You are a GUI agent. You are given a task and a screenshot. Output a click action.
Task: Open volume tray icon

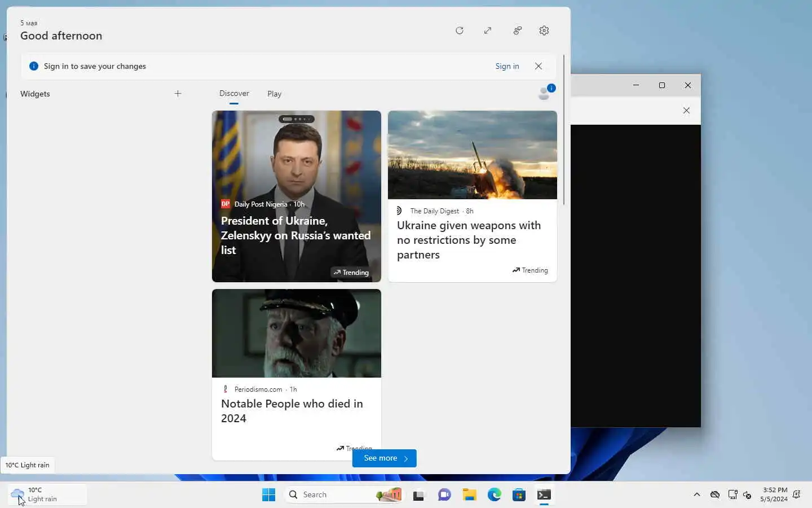pos(747,494)
